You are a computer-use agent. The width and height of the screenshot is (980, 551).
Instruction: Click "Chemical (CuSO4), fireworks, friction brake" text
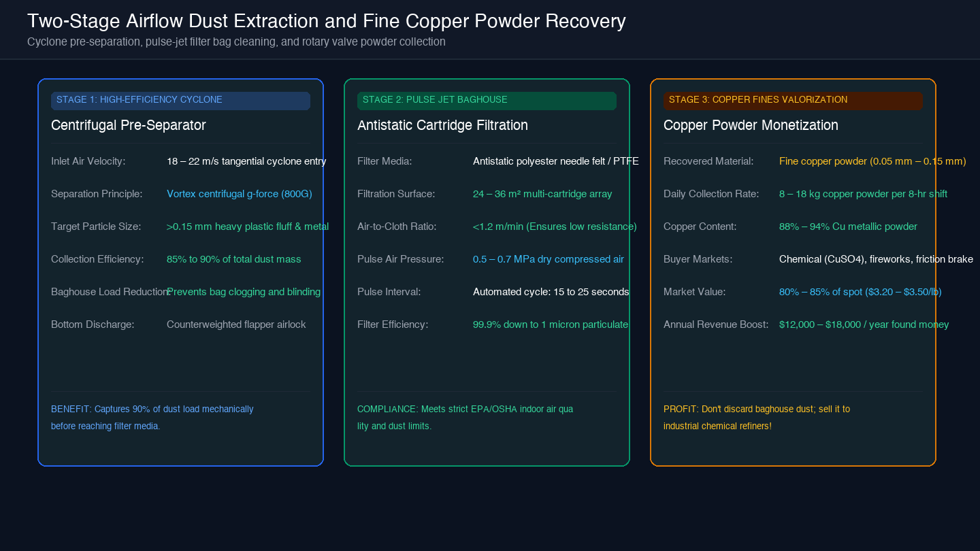click(876, 259)
